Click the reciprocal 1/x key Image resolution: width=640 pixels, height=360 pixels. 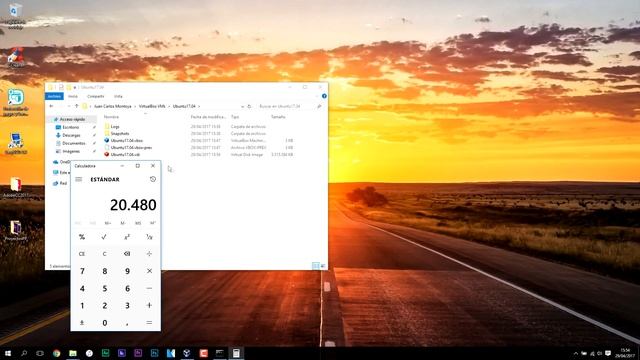[149, 237]
